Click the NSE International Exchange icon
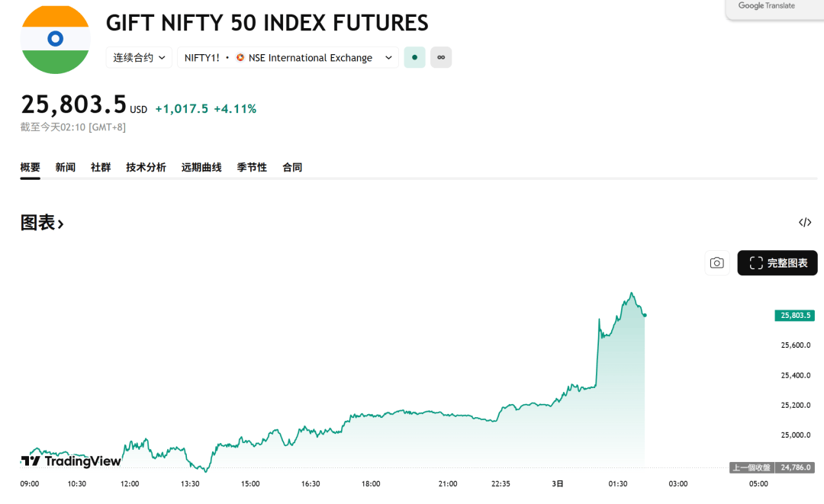The height and width of the screenshot is (504, 824). [x=240, y=58]
